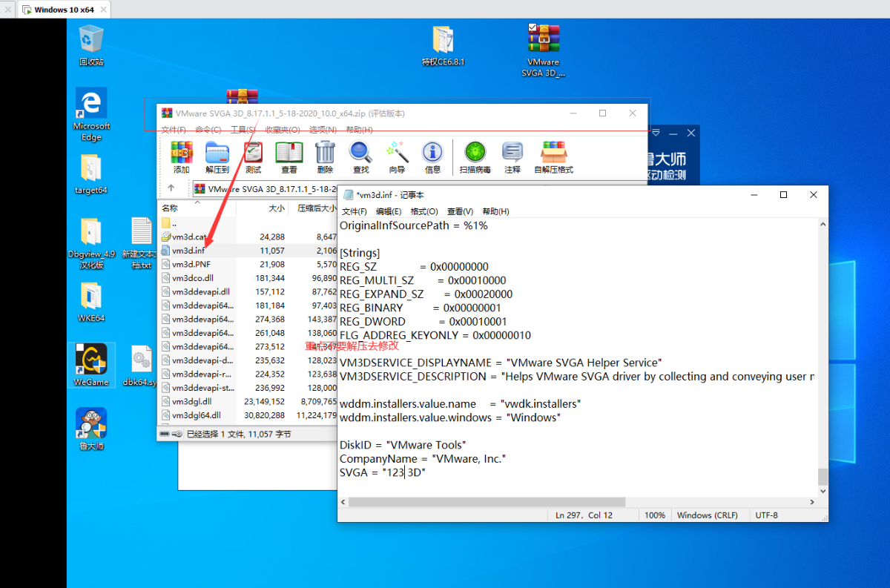
Task: Open the 收藏夹(O) menu in WinRAR
Action: [x=283, y=130]
